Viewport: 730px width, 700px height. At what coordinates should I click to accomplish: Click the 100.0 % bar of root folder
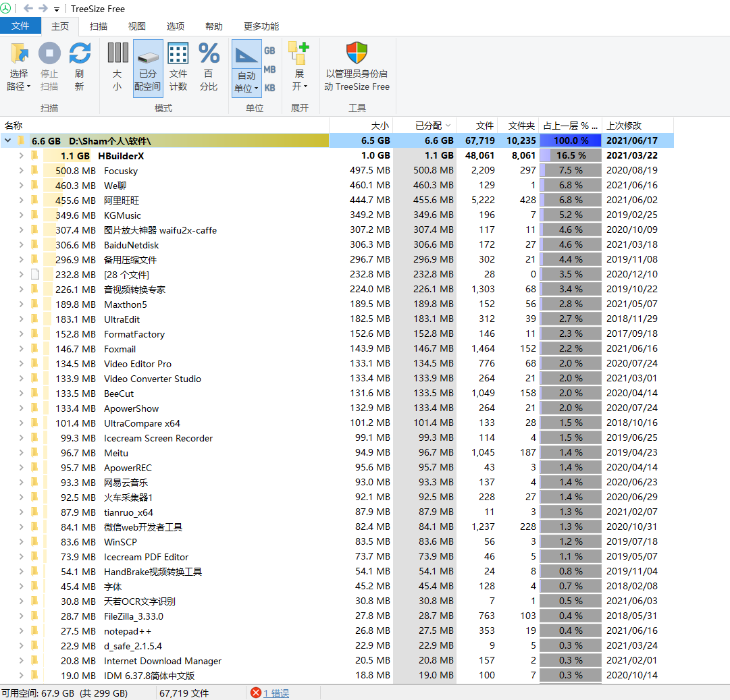point(571,140)
